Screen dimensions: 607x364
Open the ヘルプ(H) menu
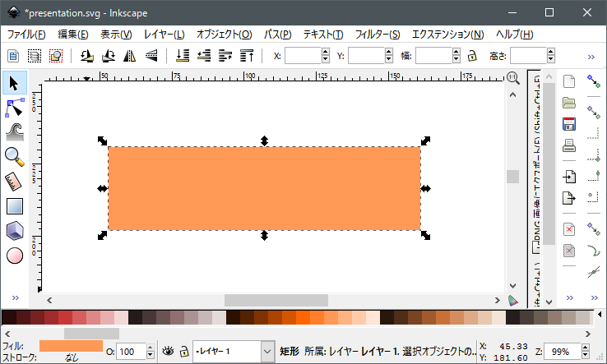coord(515,35)
